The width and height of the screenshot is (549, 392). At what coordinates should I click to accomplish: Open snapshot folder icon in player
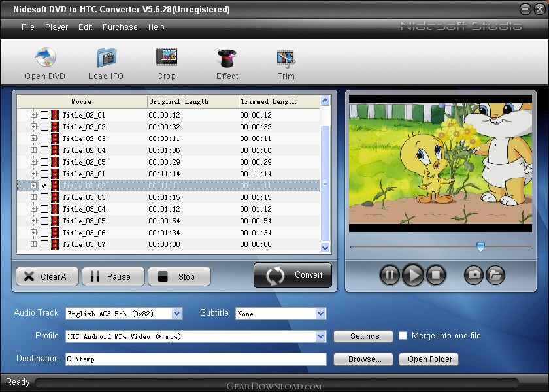pos(495,275)
